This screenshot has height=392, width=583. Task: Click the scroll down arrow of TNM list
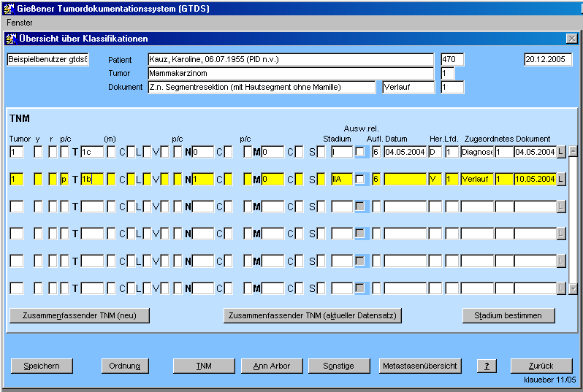coord(574,288)
